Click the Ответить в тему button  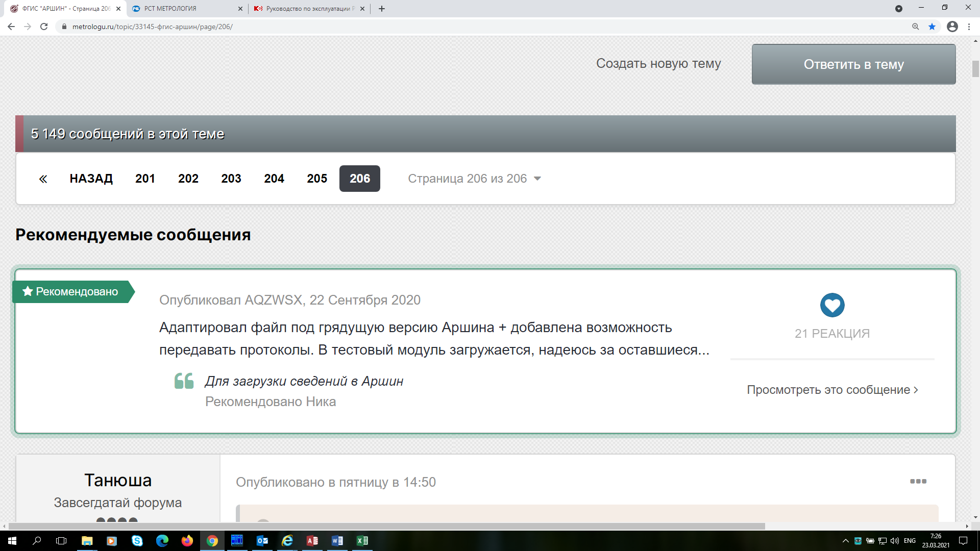click(x=853, y=64)
